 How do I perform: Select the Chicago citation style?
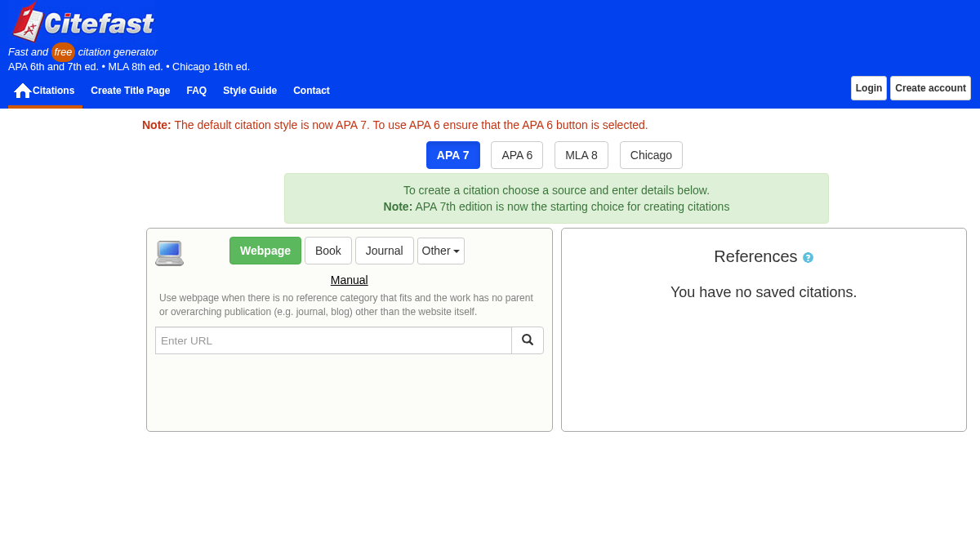click(651, 155)
